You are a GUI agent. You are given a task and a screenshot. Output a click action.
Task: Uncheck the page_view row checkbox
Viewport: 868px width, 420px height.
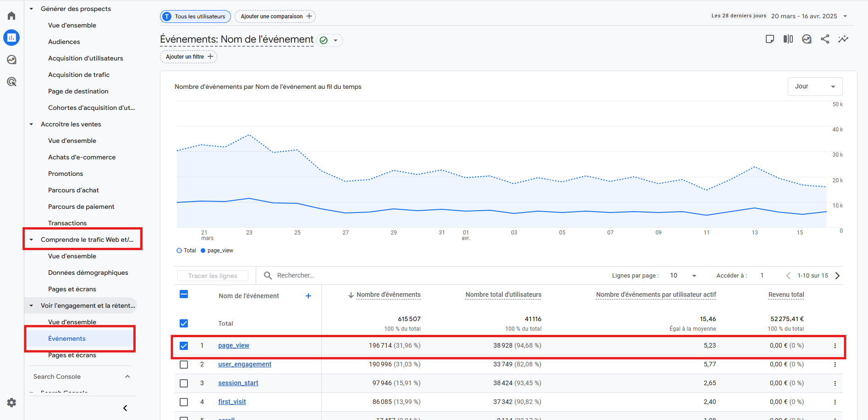tap(184, 346)
